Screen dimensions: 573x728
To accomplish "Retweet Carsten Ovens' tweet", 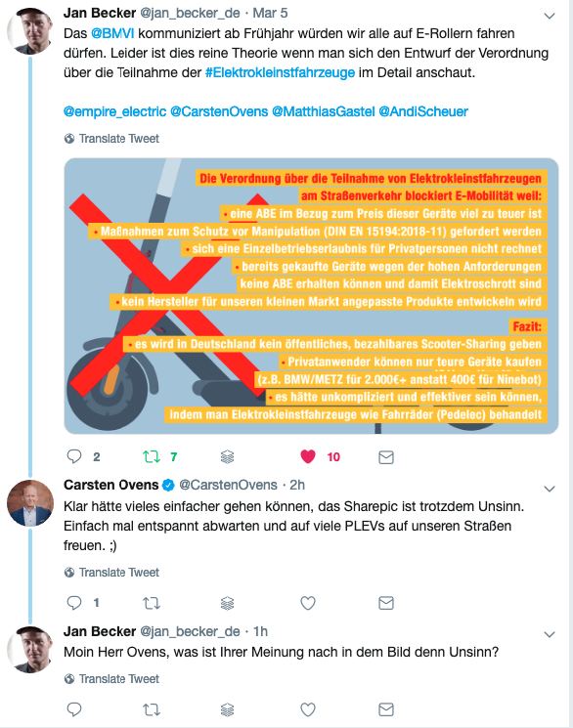I will pos(152,603).
